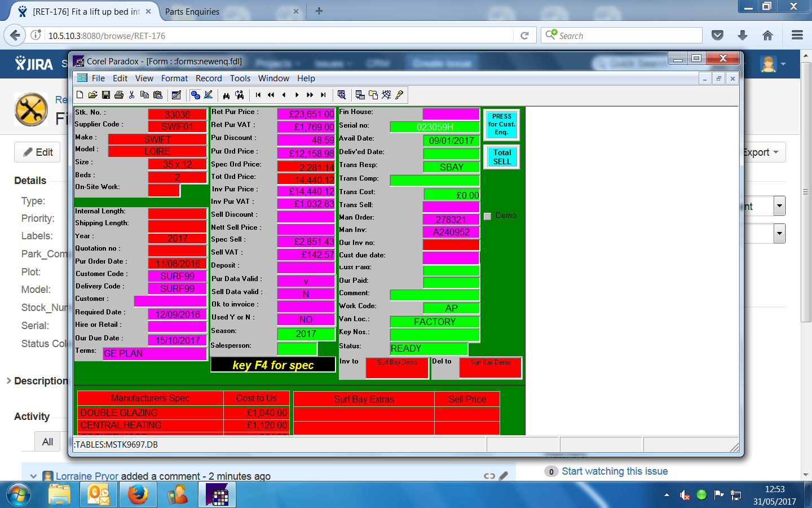Toggle the Edit Data toolbar icon
The height and width of the screenshot is (508, 812).
pos(176,95)
